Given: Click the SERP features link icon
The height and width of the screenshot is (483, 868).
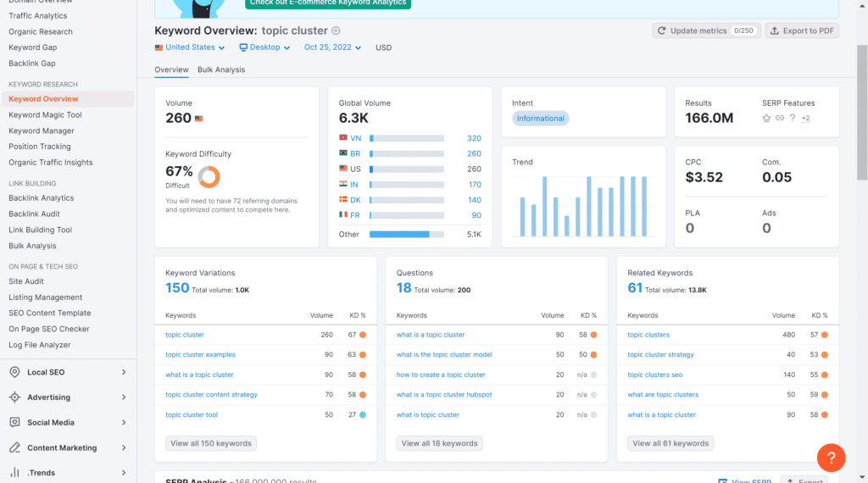Looking at the screenshot, I should click(x=780, y=118).
